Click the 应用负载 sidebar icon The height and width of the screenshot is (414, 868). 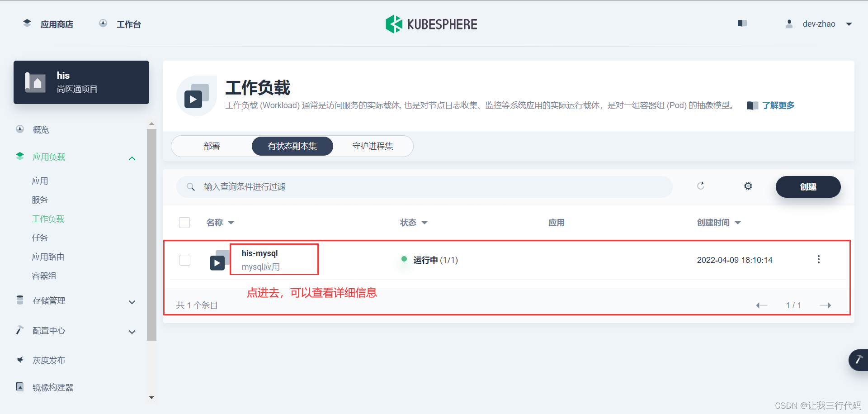tap(20, 157)
